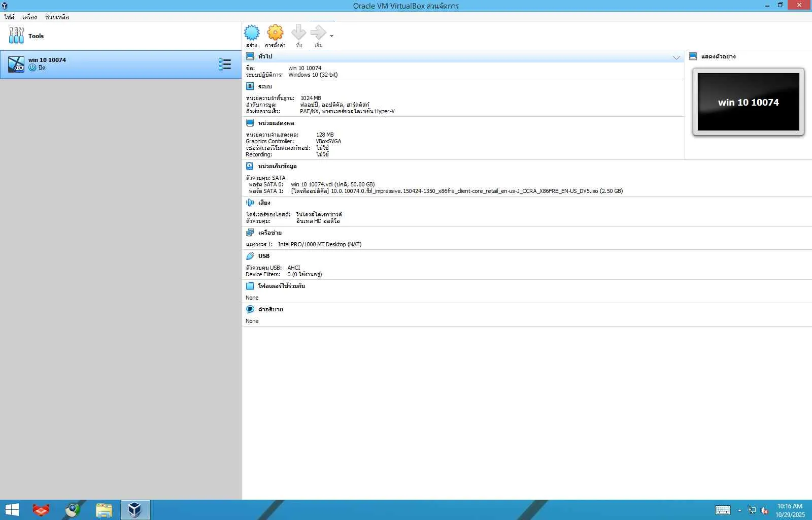Click the 1024 MB base memory value
The image size is (812, 520).
(x=311, y=98)
